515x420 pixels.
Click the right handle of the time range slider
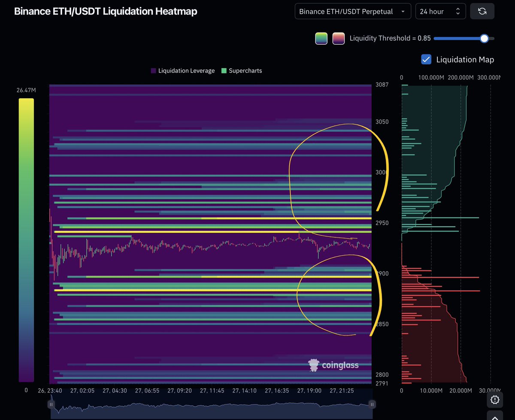(x=372, y=404)
